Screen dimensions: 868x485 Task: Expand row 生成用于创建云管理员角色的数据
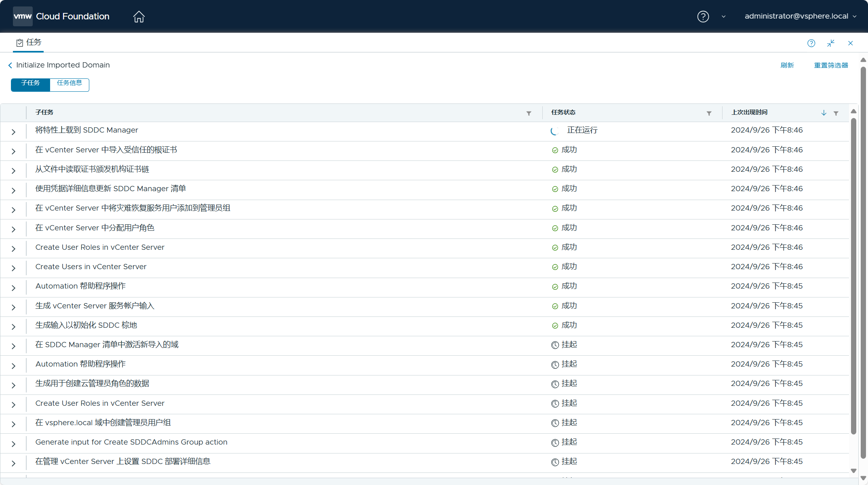pyautogui.click(x=13, y=386)
